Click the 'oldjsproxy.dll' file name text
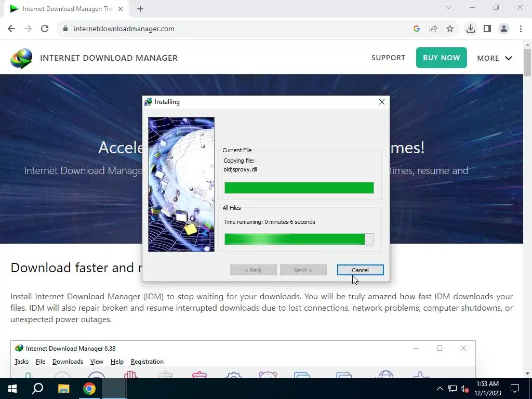Image resolution: width=532 pixels, height=399 pixels. coord(240,169)
